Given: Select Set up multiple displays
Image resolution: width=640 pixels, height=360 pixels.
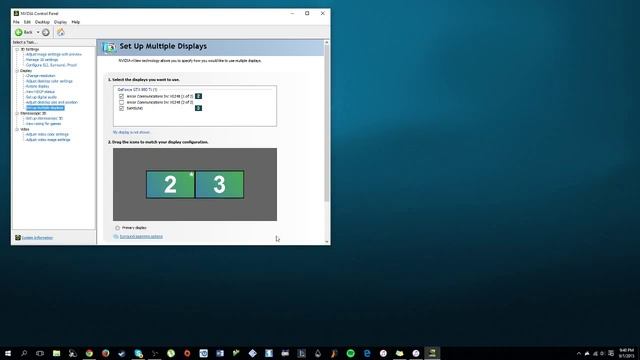Looking at the screenshot, I should click(x=45, y=108).
